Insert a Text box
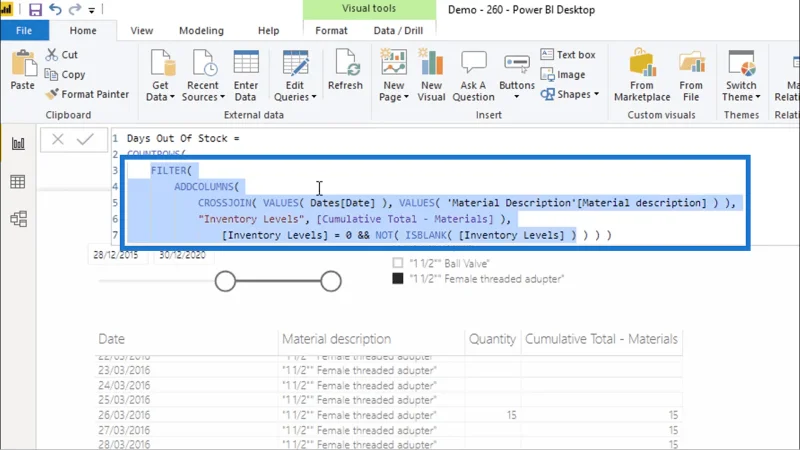Image resolution: width=800 pixels, height=450 pixels. 568,55
